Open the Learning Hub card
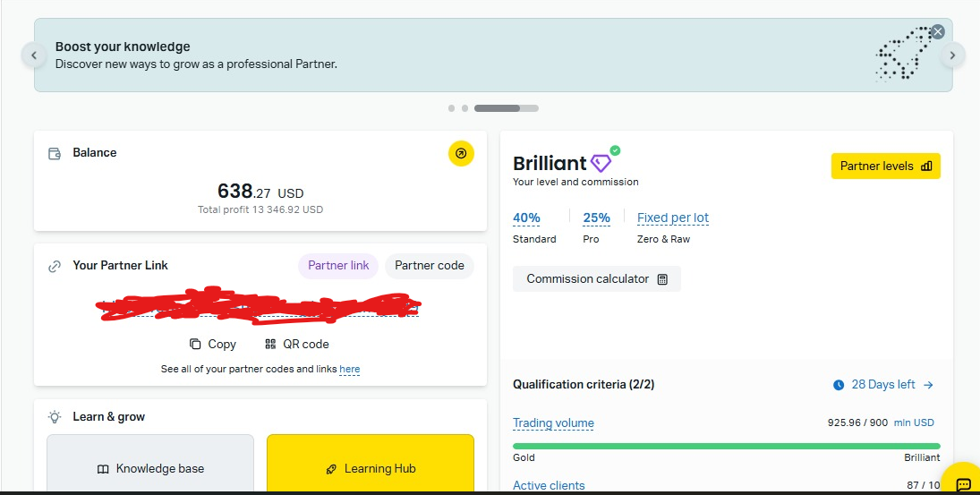The width and height of the screenshot is (980, 495). point(370,468)
